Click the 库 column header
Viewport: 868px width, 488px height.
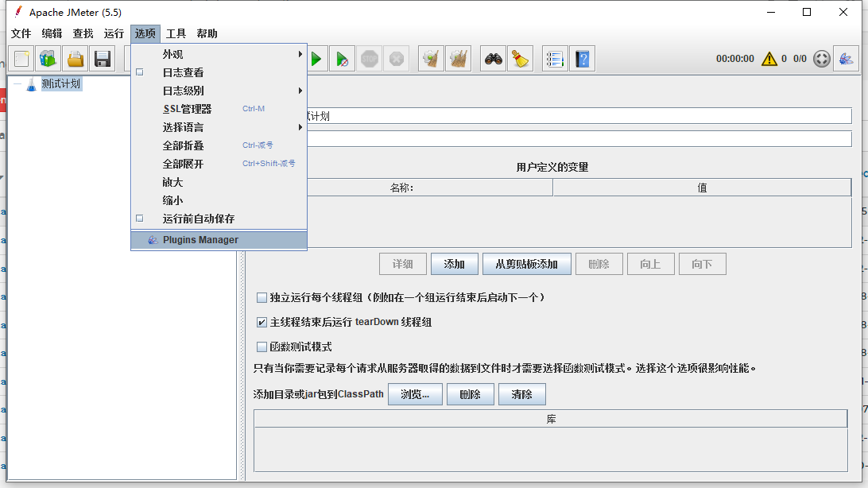[x=551, y=419]
